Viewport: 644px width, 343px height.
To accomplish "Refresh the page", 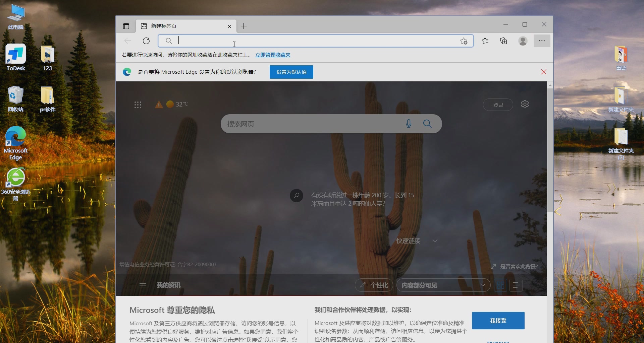I will point(146,41).
